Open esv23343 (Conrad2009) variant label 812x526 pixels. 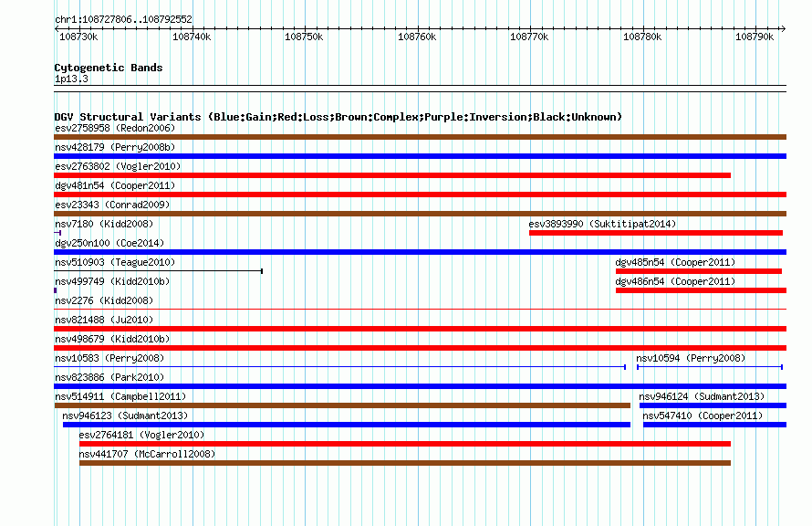(x=112, y=205)
